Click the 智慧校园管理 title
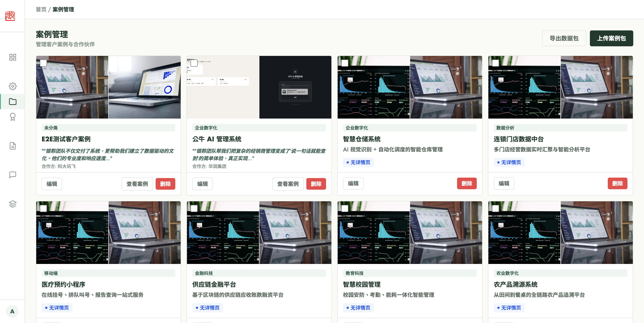The height and width of the screenshot is (323, 644). 362,285
